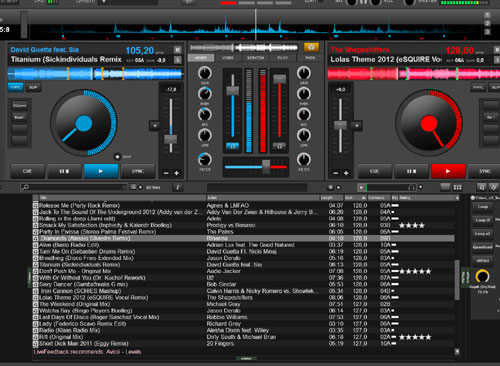Adjust right channel volume fader
500x366 pixels.
pos(279,79)
